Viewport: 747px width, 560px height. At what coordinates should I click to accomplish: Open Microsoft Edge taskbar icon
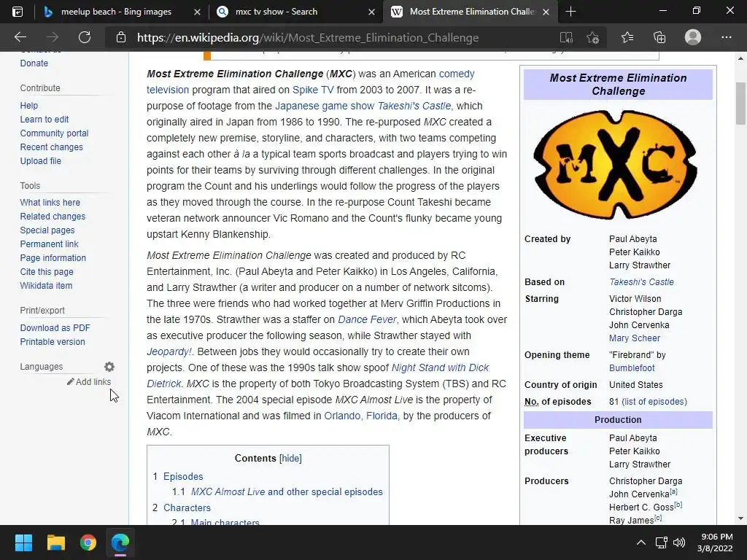click(120, 542)
